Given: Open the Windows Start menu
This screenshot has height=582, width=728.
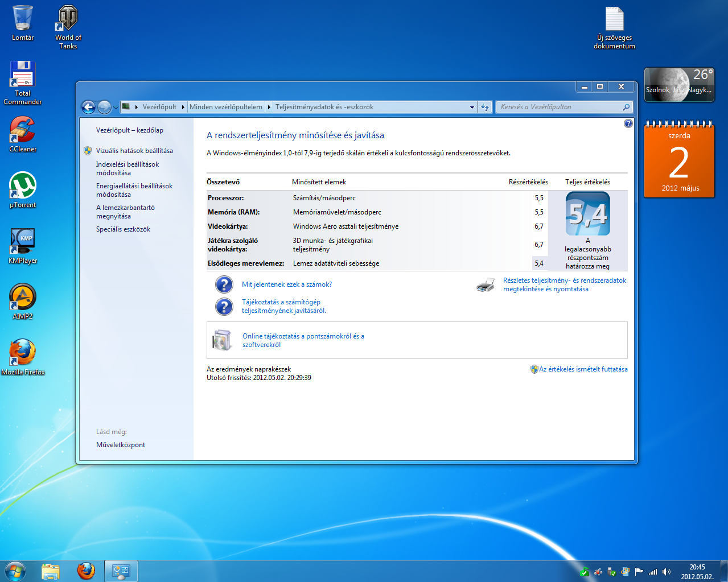Looking at the screenshot, I should (15, 571).
